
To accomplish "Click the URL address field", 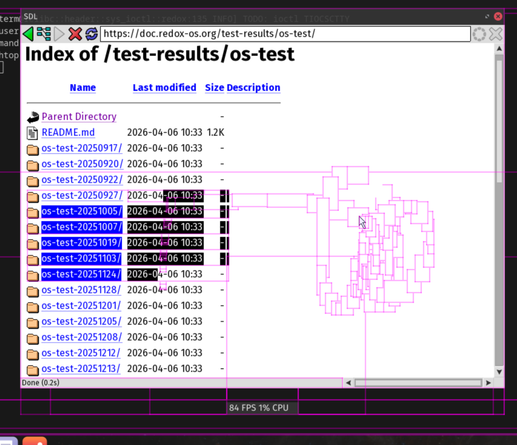I will (x=285, y=34).
